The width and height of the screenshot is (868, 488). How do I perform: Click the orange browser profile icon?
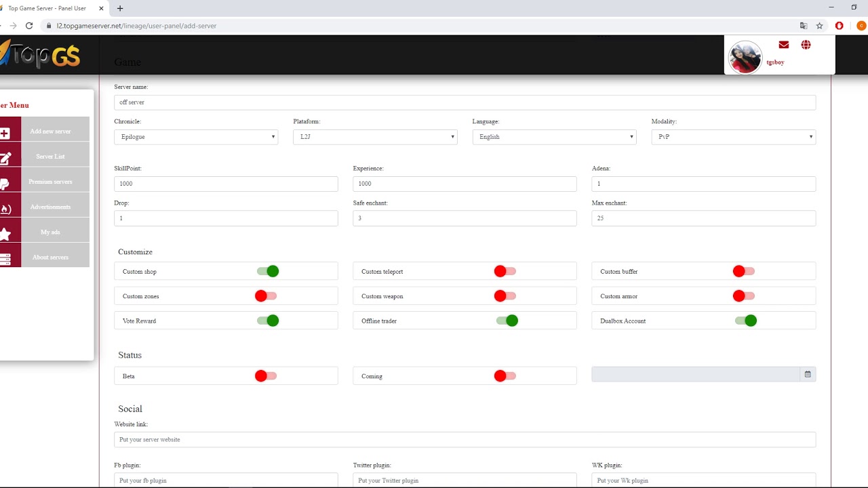pos(861,26)
